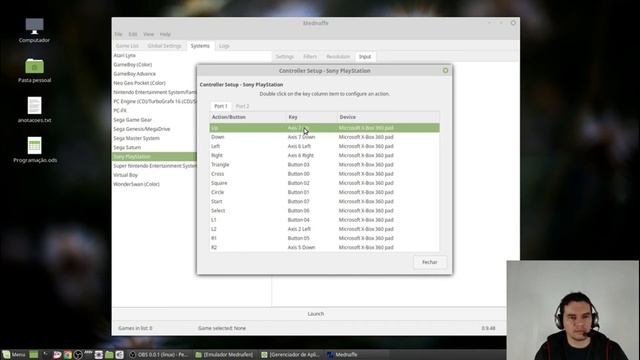Image resolution: width=640 pixels, height=360 pixels.
Task: Switch to the Global Settings tab
Action: coord(164,46)
